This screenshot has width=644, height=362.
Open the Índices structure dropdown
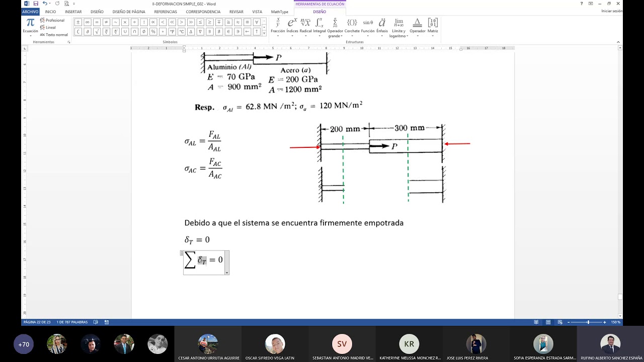pyautogui.click(x=292, y=26)
